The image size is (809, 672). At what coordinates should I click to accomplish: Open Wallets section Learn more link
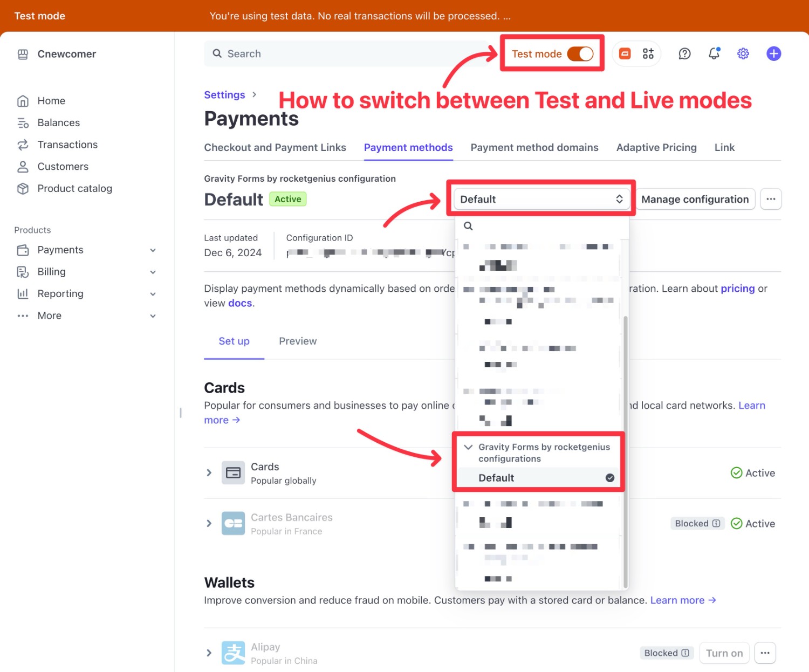[x=683, y=600]
